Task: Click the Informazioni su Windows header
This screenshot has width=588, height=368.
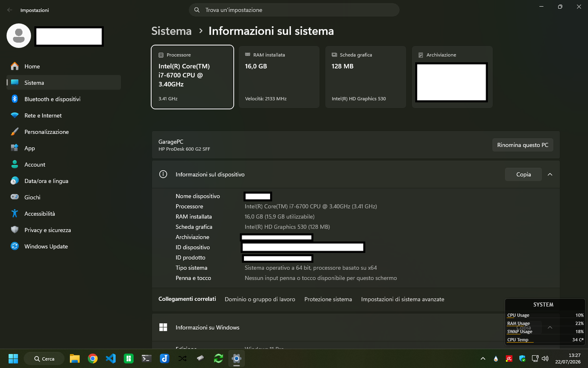Action: click(356, 328)
